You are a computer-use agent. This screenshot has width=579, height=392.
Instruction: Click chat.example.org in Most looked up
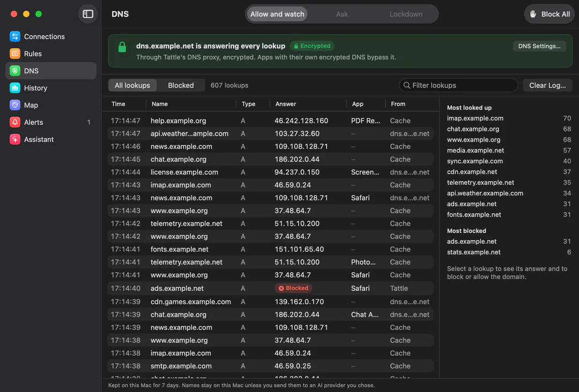point(473,129)
